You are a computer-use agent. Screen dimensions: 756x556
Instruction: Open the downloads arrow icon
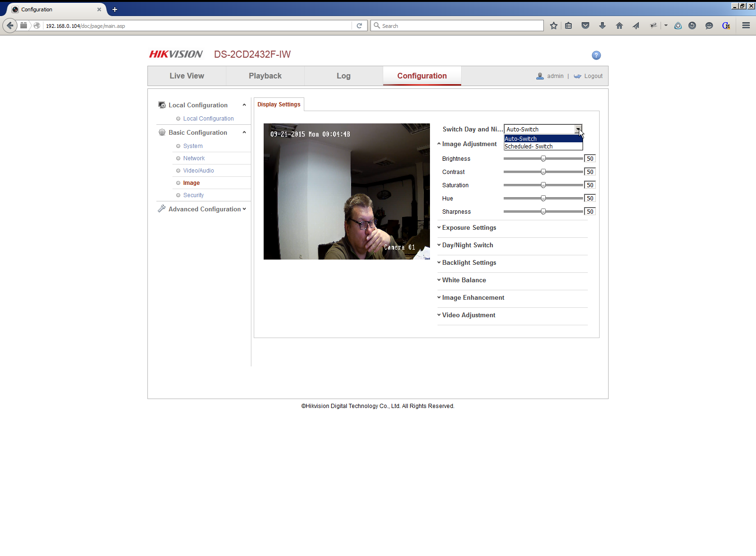tap(602, 26)
